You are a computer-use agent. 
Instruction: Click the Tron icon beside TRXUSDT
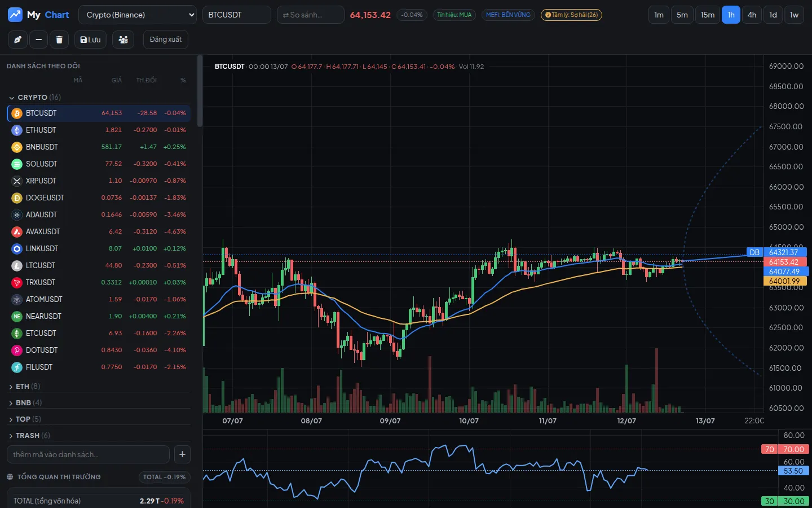coord(17,282)
